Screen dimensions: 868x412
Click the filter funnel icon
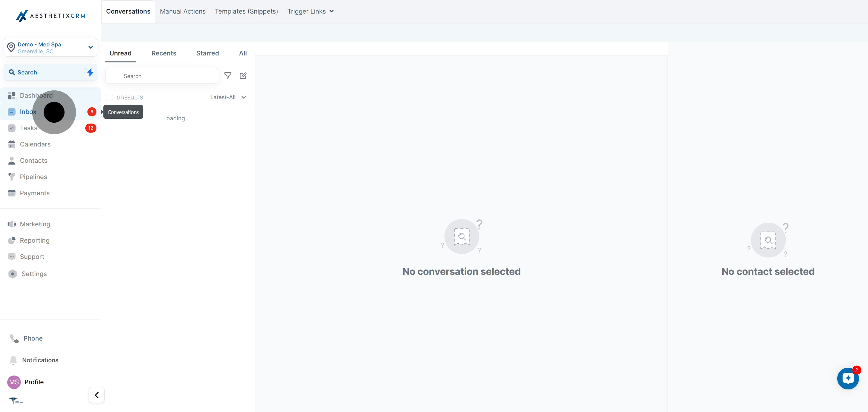tap(228, 76)
